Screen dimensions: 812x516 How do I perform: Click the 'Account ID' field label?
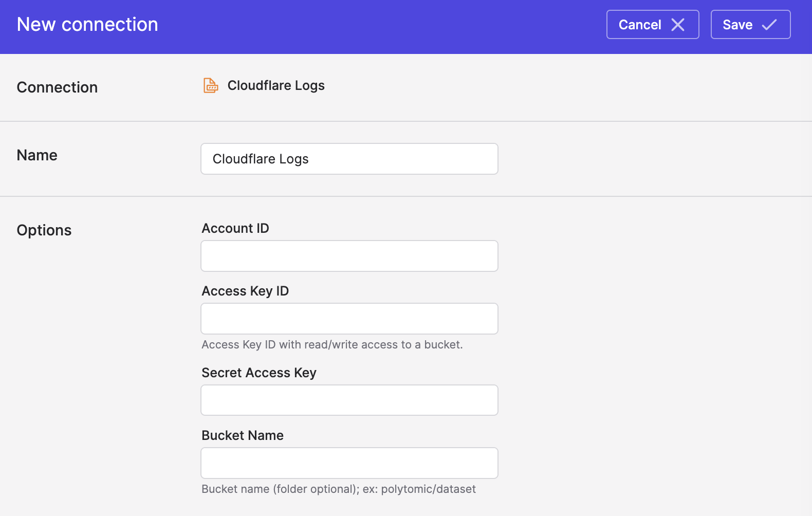coord(235,228)
